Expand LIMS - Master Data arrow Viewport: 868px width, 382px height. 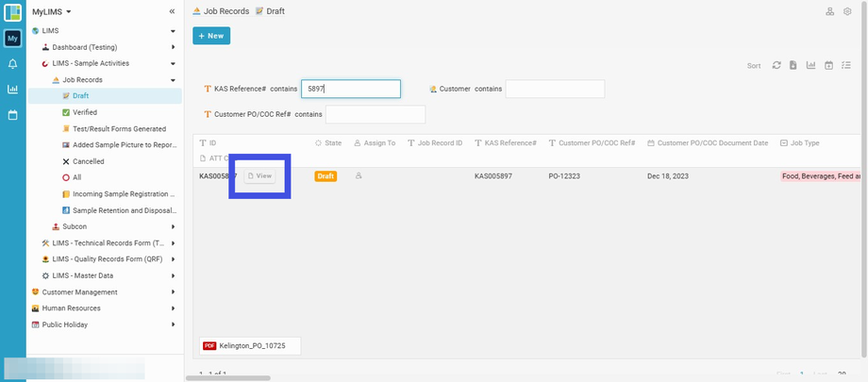click(173, 275)
